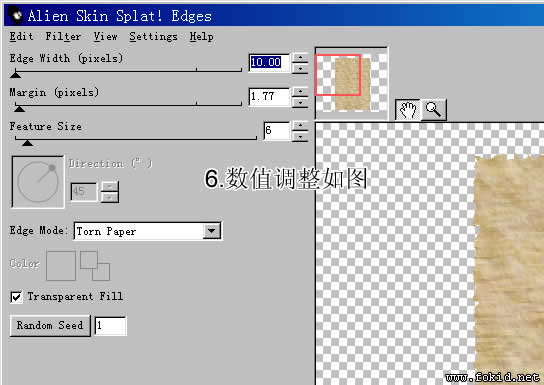Screen dimensions: 544x385
Task: Open the Settings menu
Action: [x=153, y=37]
